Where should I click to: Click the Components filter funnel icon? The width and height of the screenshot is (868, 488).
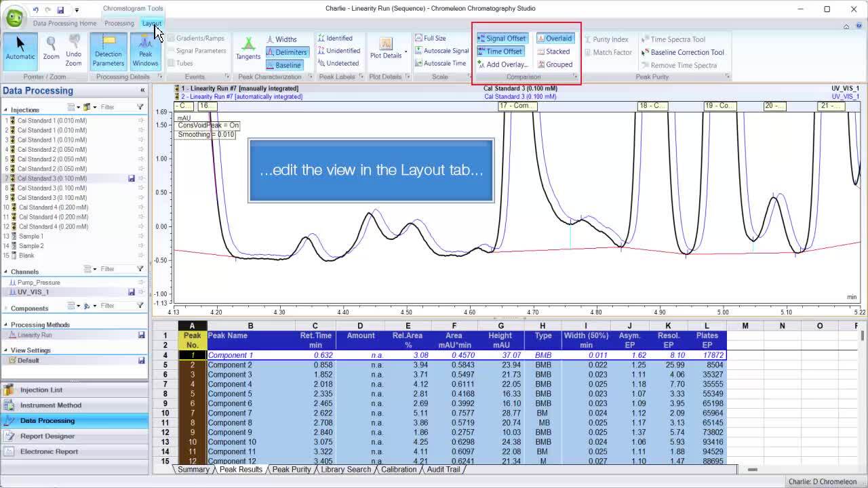coord(140,306)
